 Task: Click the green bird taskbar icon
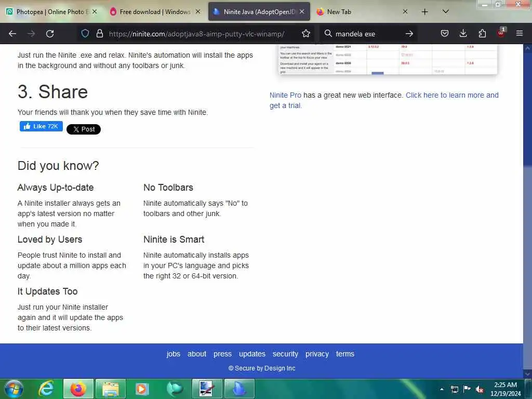[175, 389]
